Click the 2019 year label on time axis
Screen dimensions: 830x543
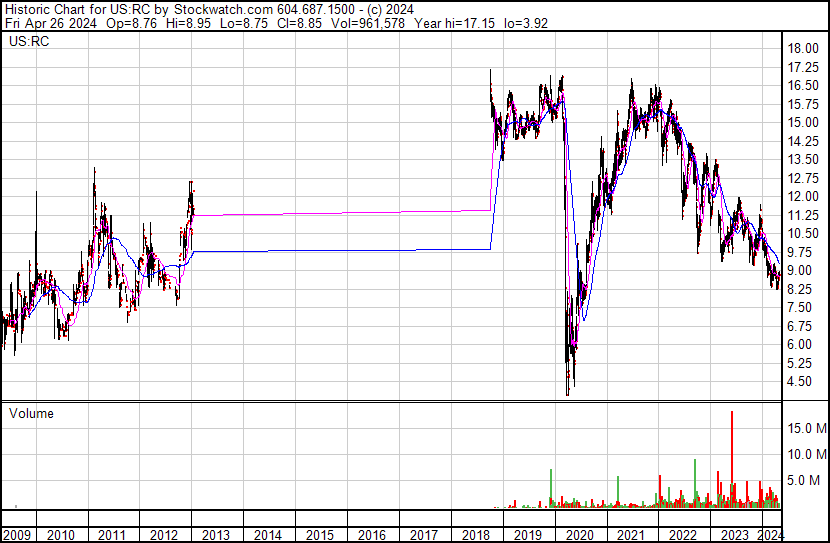528,535
